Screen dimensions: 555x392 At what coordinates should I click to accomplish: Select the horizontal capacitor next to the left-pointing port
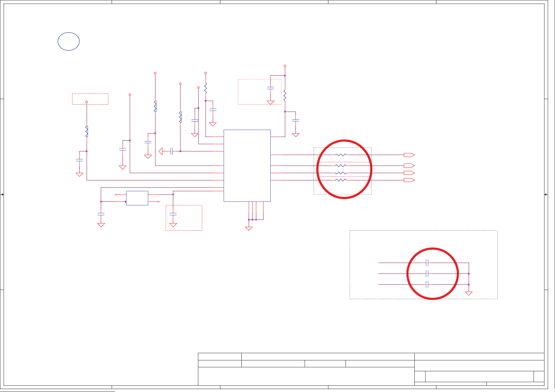172,151
